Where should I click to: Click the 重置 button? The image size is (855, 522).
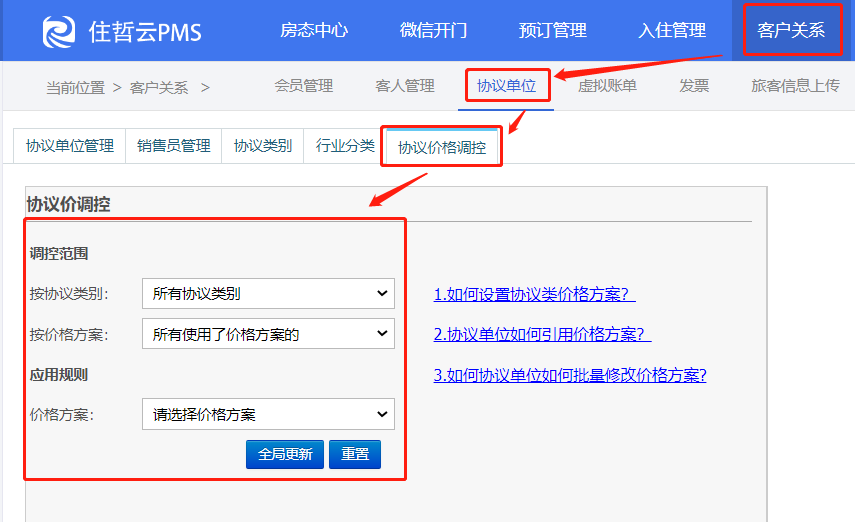pos(355,454)
